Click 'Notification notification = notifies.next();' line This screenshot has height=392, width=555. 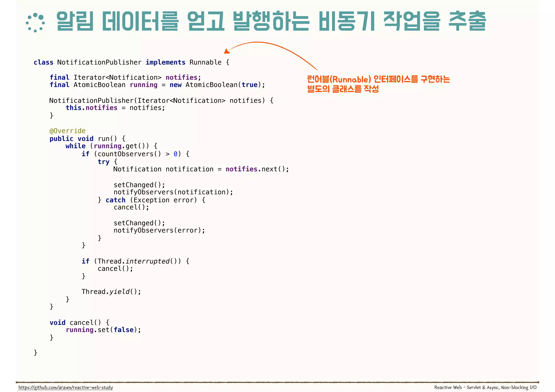(x=201, y=169)
